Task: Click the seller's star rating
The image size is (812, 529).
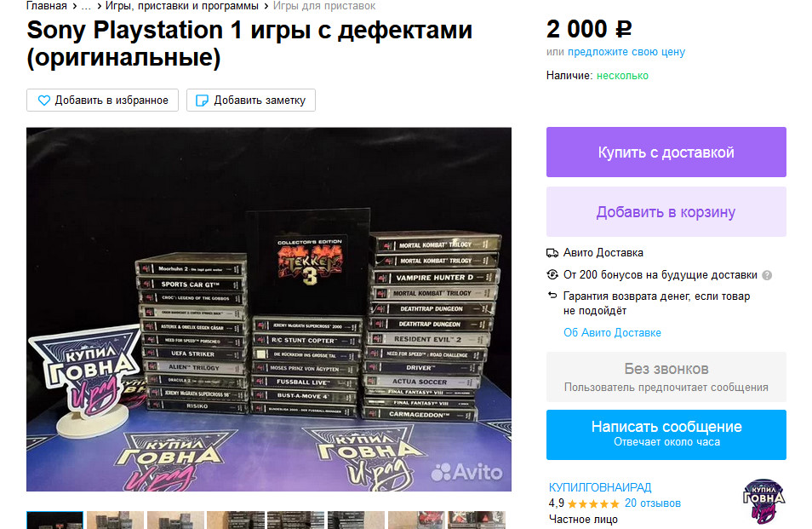Action: [593, 503]
